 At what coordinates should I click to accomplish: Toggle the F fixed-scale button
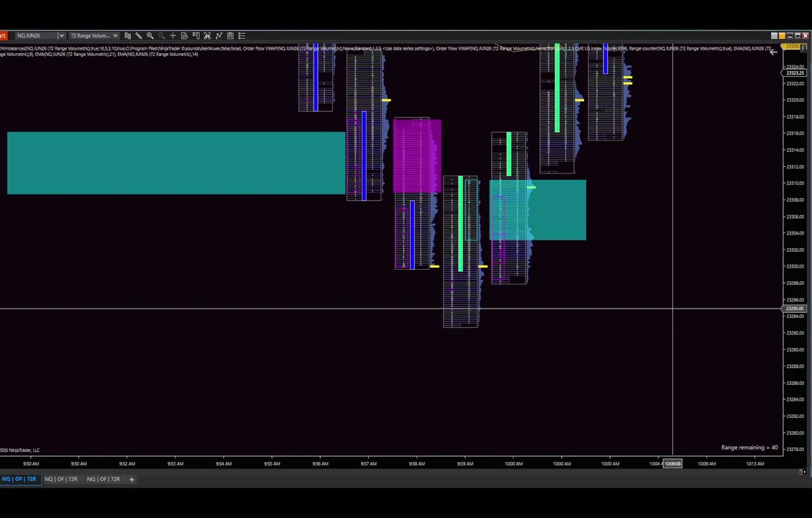803,47
